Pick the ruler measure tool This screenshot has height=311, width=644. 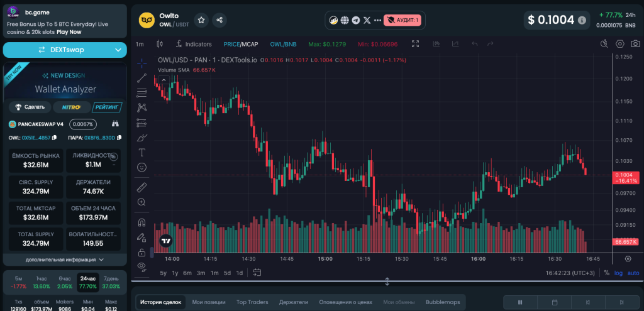coord(142,187)
